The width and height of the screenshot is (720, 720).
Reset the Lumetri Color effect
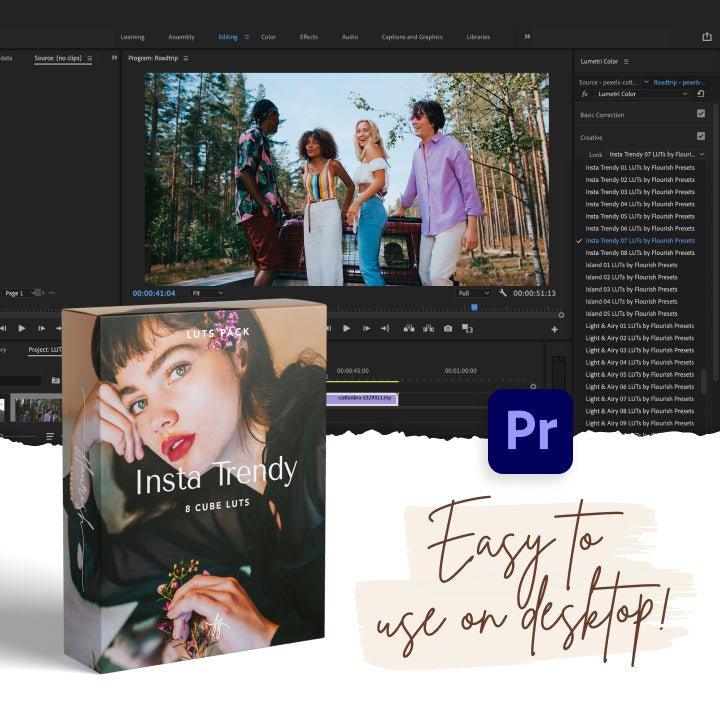701,93
